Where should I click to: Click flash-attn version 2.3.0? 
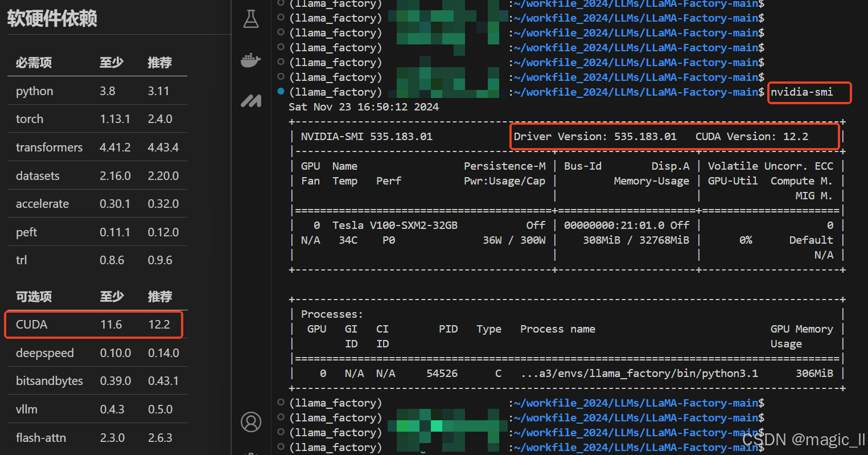point(112,438)
